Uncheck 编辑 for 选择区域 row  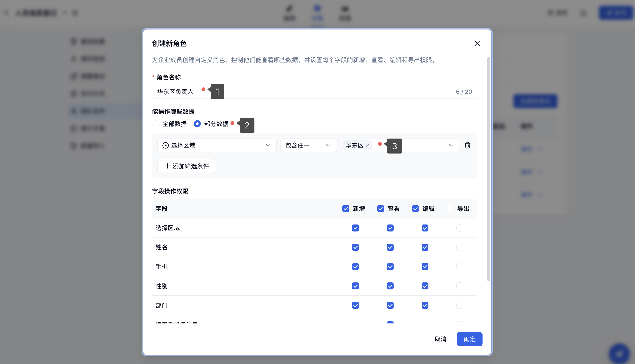(425, 228)
